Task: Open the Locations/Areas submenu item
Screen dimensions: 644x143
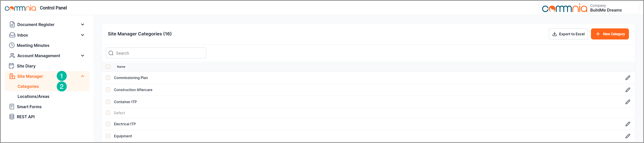Action: pos(33,96)
